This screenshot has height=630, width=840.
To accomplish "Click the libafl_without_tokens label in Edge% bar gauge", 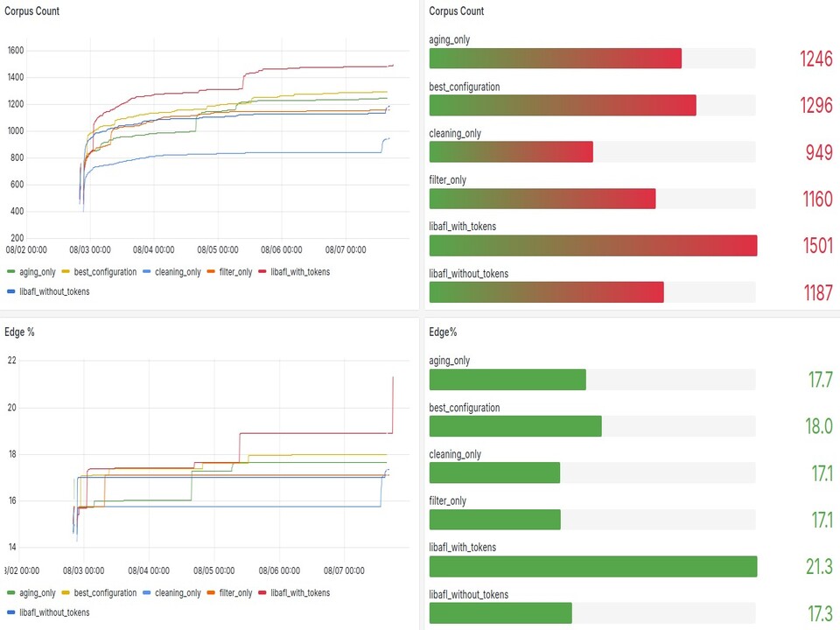I will [x=468, y=595].
